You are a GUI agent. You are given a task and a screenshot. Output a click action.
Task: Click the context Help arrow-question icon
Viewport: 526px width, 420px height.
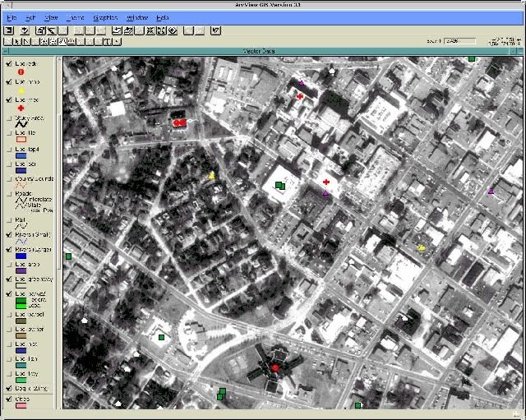point(215,30)
